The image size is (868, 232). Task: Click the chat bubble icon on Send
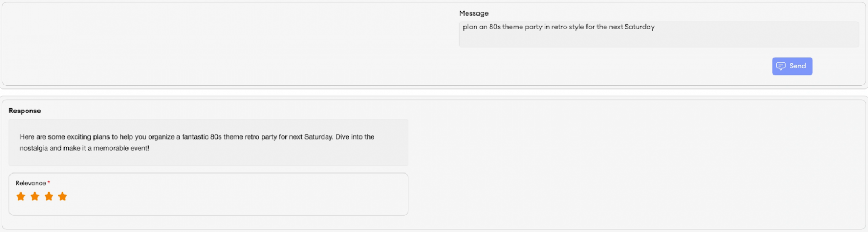(x=781, y=66)
